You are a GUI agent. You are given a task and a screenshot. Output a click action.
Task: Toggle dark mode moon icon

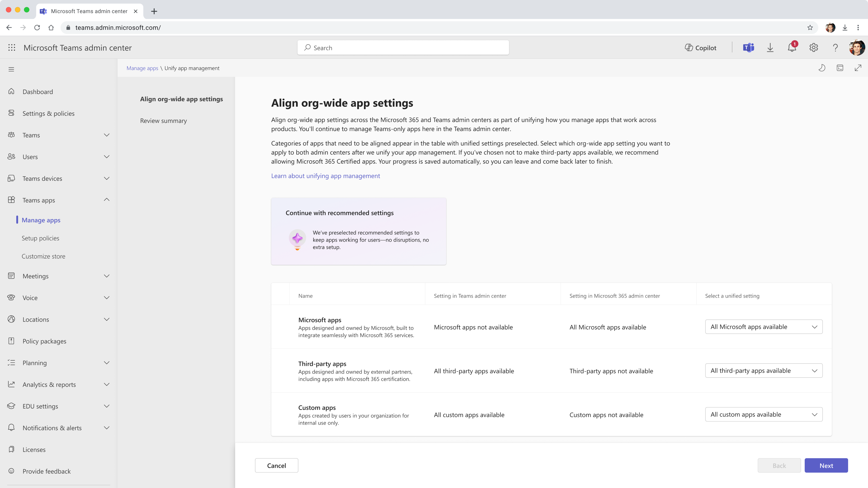[822, 68]
